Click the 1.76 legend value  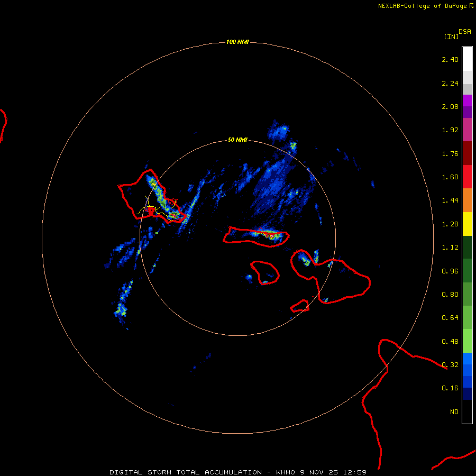(450, 153)
